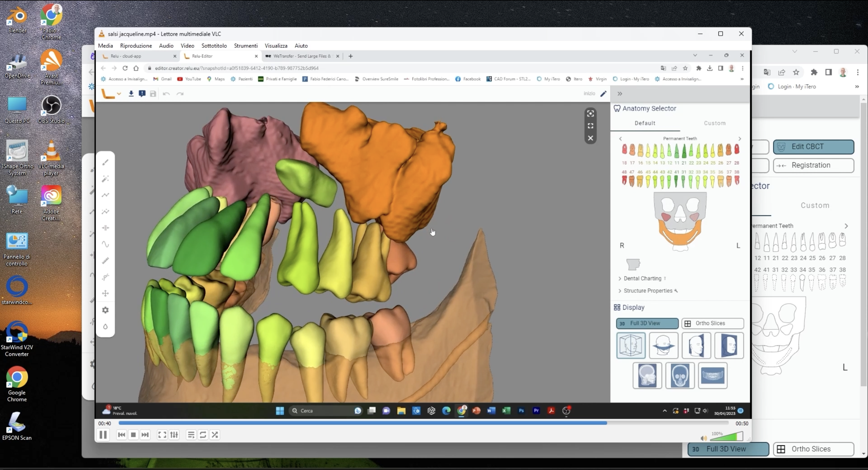Click the Questo PC desktop icon
Viewport: 868px width, 470px height.
[x=17, y=109]
